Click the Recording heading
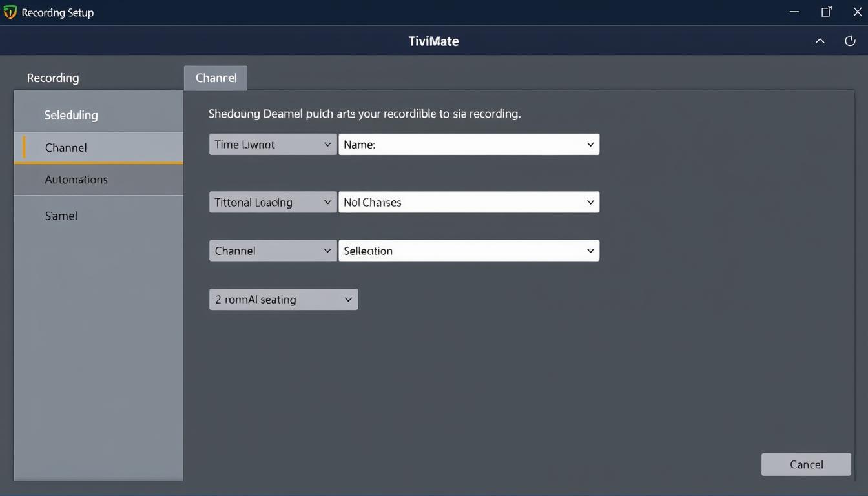868x496 pixels. click(x=52, y=77)
